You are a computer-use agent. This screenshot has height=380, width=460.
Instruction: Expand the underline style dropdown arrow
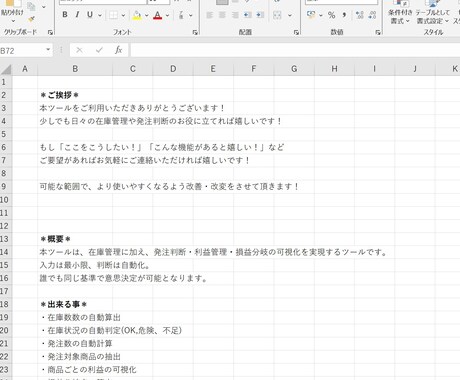100,15
